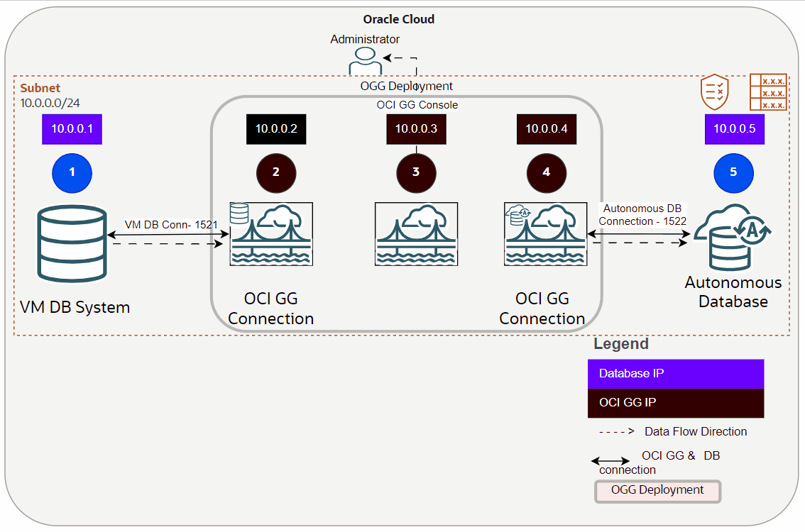Click the Administrator person icon
805x532 pixels.
coord(365,62)
